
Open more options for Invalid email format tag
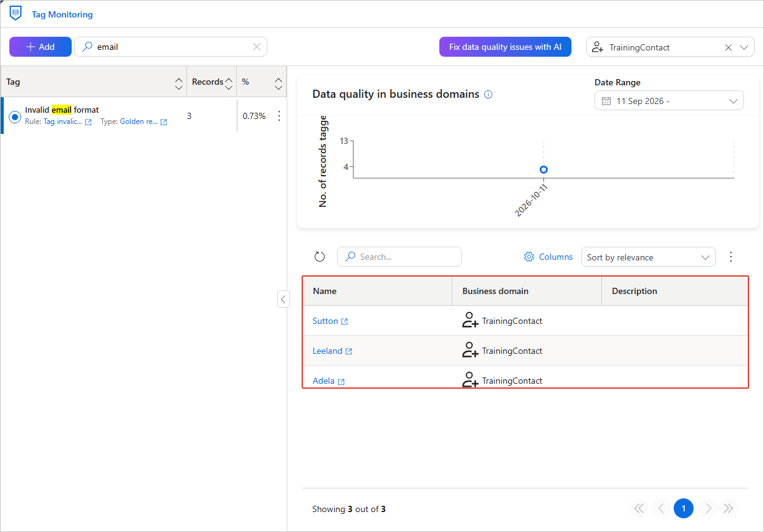279,116
